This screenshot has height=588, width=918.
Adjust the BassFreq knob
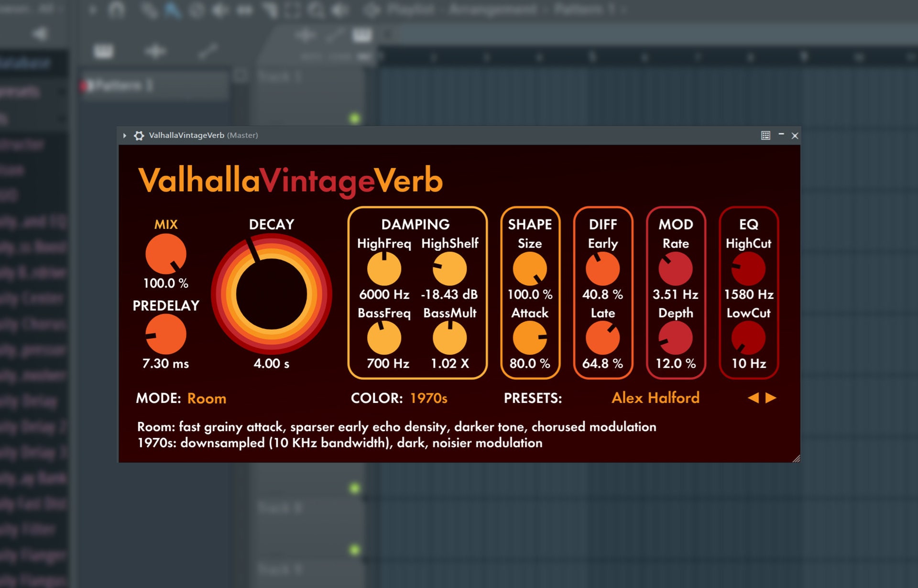384,338
